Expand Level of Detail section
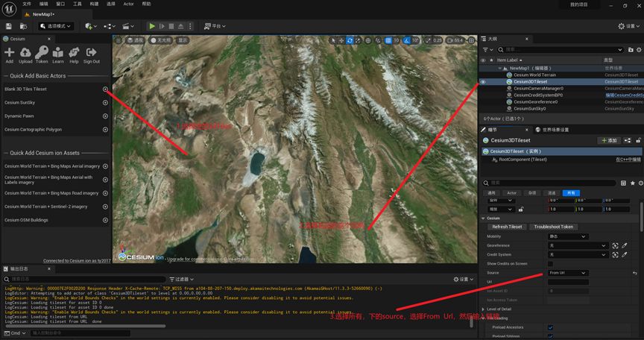The width and height of the screenshot is (644, 340). [484, 309]
